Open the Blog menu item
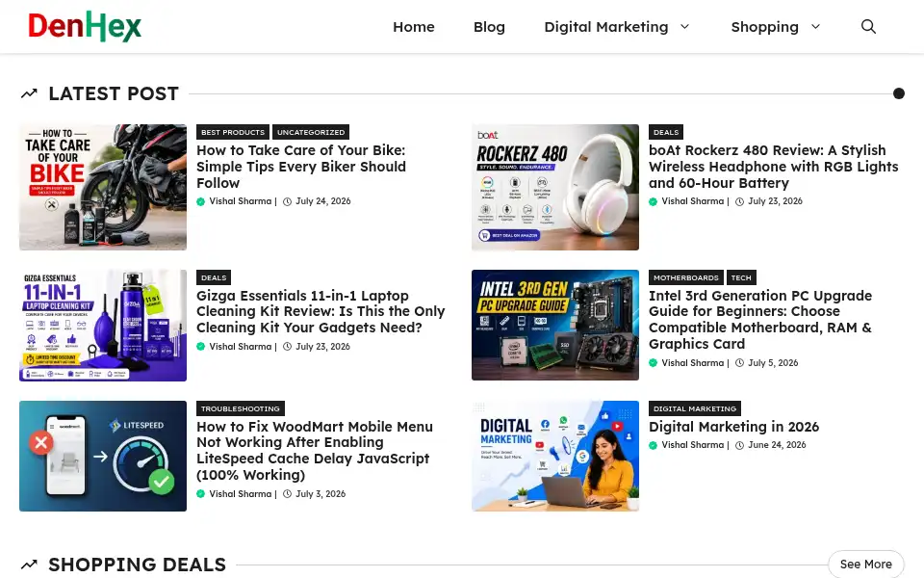 pyautogui.click(x=489, y=27)
